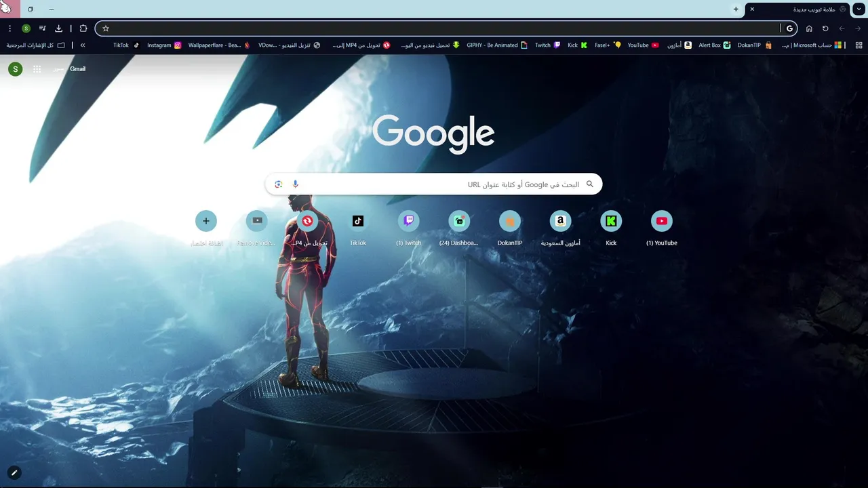Open the Fasel+ bookmark
Image resolution: width=868 pixels, height=488 pixels.
608,45
